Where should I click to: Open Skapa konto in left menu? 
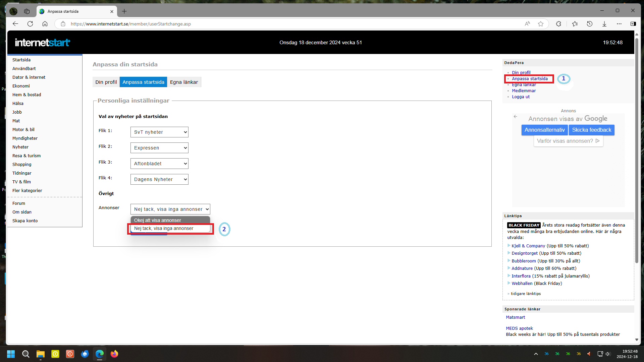click(x=25, y=221)
